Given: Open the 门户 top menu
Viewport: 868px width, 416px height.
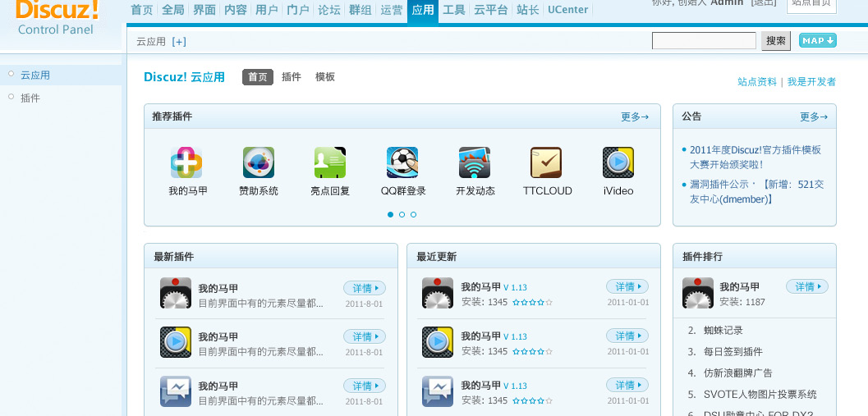Looking at the screenshot, I should 298,10.
